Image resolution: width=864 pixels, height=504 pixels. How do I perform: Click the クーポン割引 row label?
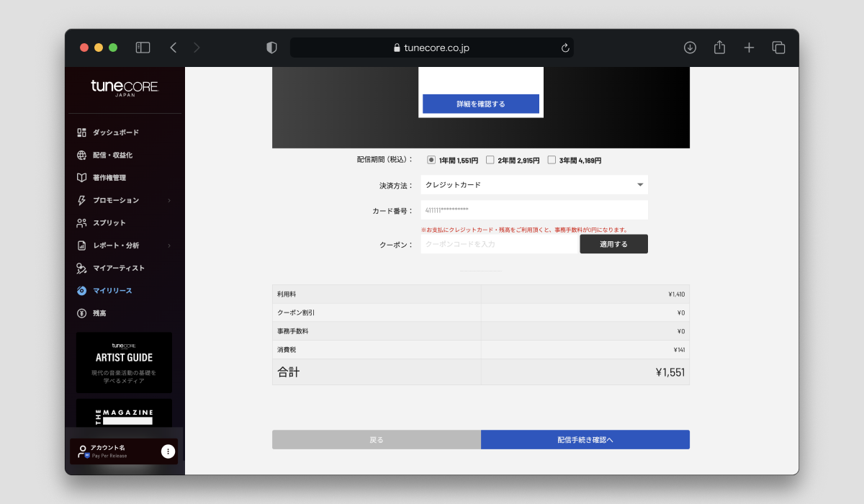(296, 312)
